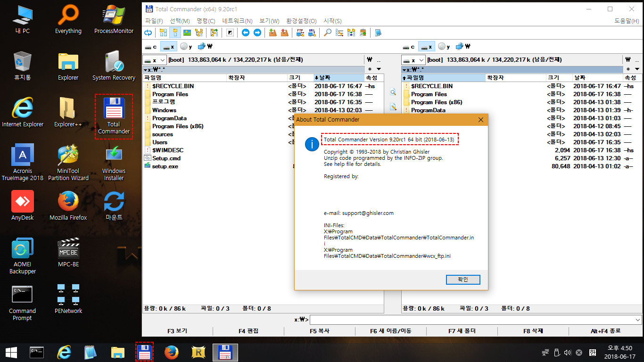Click the invert selection toolbar icon

tap(230, 33)
